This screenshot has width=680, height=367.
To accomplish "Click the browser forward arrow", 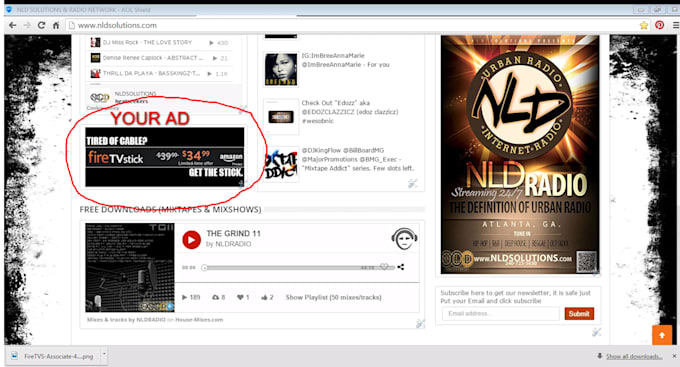I will click(x=27, y=25).
